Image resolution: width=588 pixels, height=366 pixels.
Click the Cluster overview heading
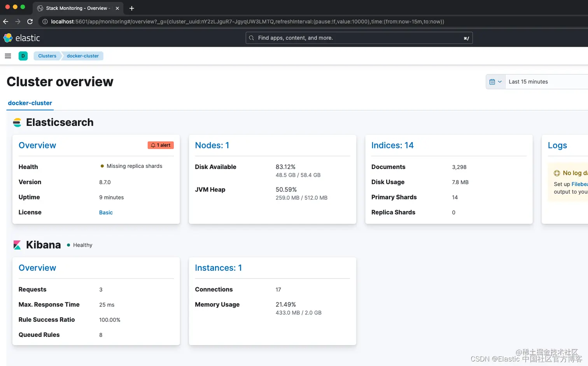pyautogui.click(x=60, y=82)
